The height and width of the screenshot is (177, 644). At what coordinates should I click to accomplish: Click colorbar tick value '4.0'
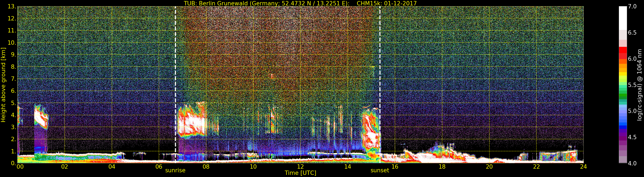[632, 163]
